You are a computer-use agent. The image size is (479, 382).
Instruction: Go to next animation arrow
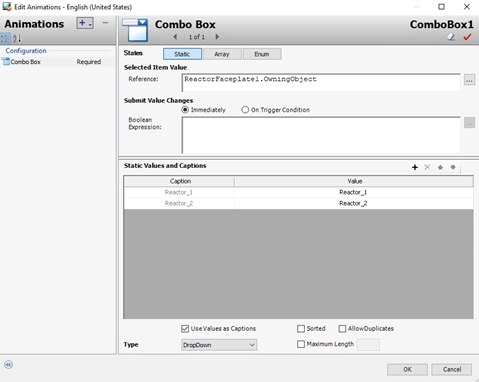217,37
